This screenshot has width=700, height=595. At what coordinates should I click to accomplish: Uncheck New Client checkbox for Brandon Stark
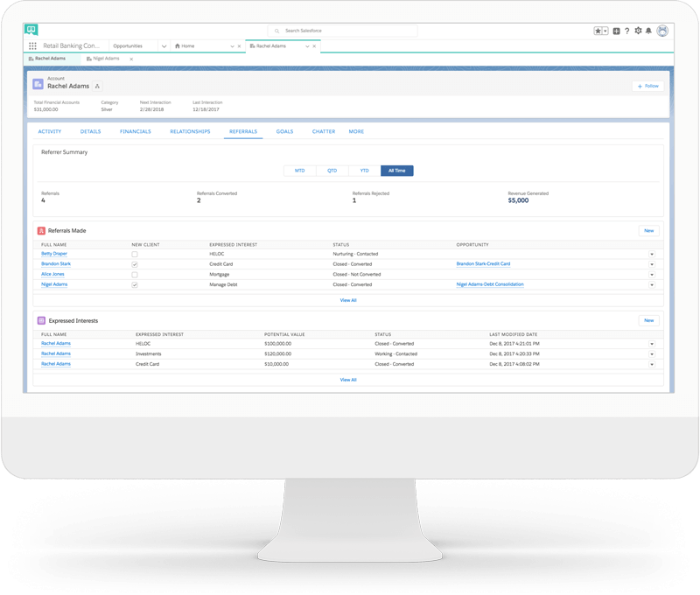click(134, 263)
